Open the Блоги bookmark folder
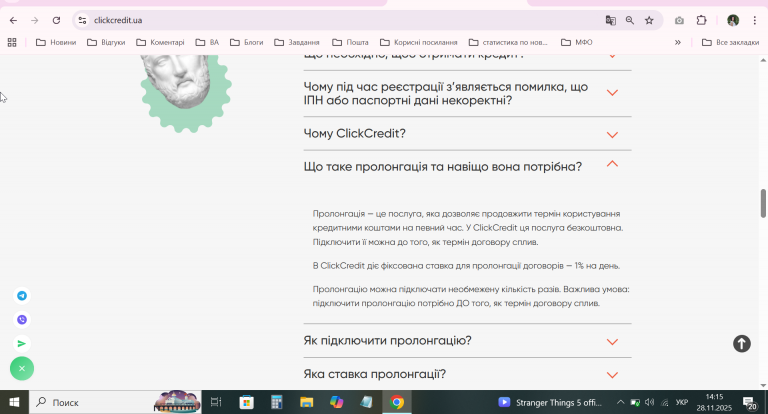The height and width of the screenshot is (414, 768). pos(247,43)
